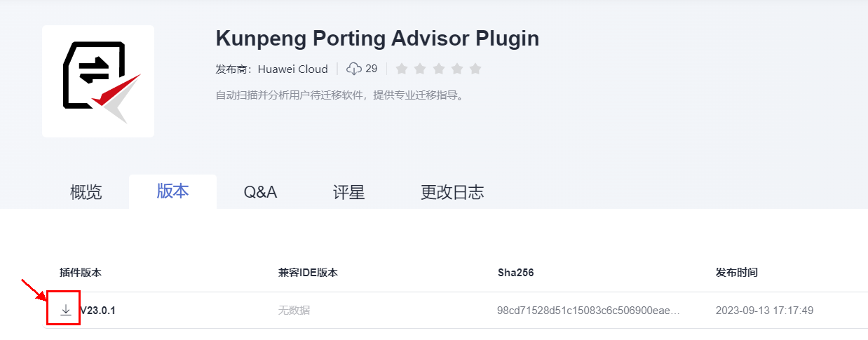Click the fourth rating star

point(457,69)
